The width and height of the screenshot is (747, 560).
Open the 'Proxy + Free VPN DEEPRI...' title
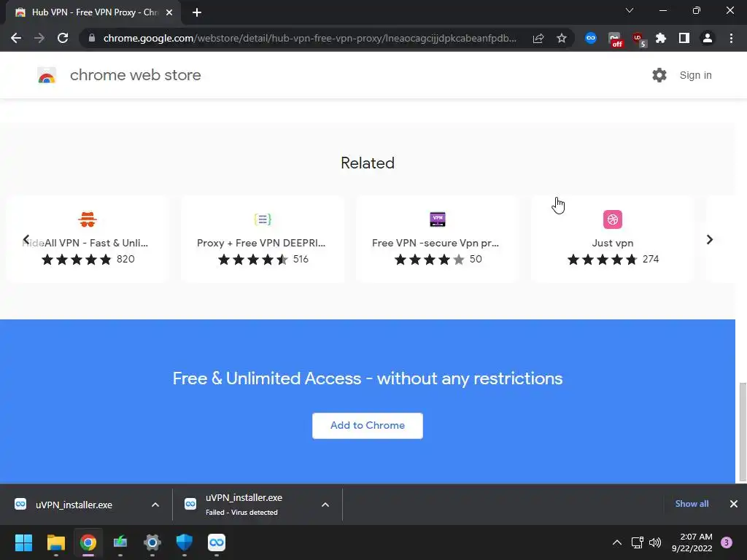click(261, 243)
